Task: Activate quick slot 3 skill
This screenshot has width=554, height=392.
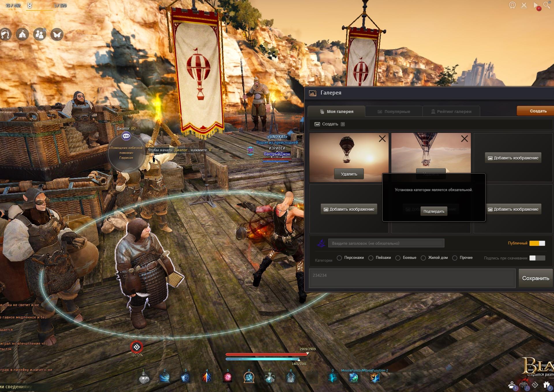Action: 186,377
